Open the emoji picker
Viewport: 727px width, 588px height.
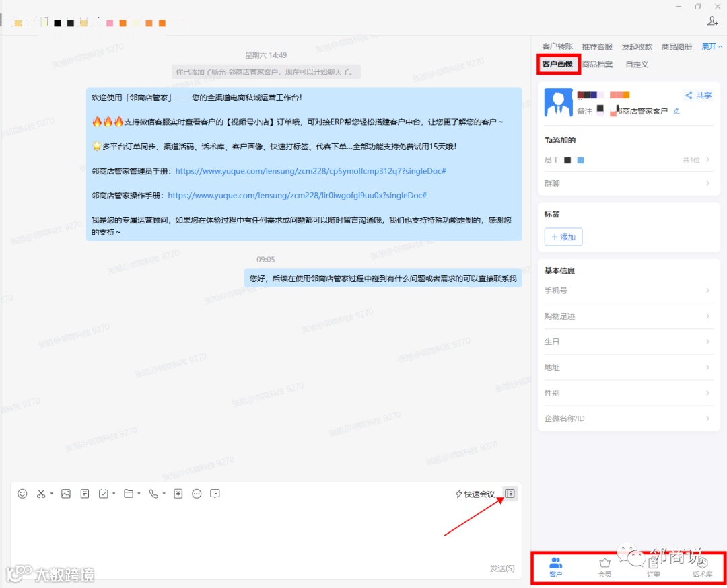[22, 494]
